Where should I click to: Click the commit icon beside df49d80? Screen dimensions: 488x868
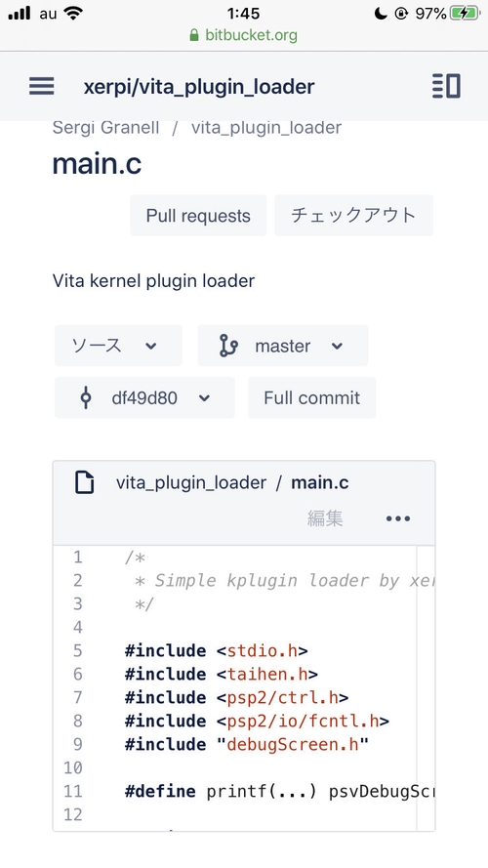(x=85, y=398)
